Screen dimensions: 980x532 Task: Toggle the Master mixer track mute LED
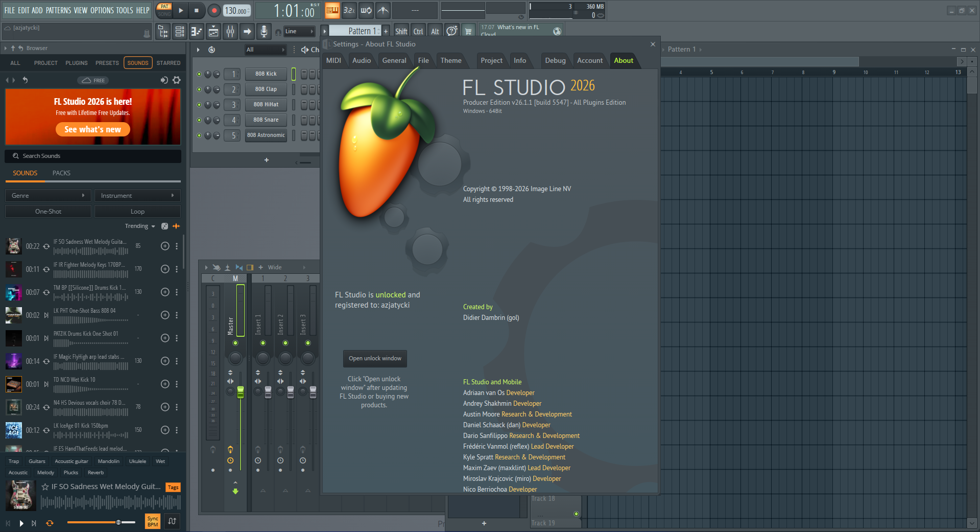235,343
